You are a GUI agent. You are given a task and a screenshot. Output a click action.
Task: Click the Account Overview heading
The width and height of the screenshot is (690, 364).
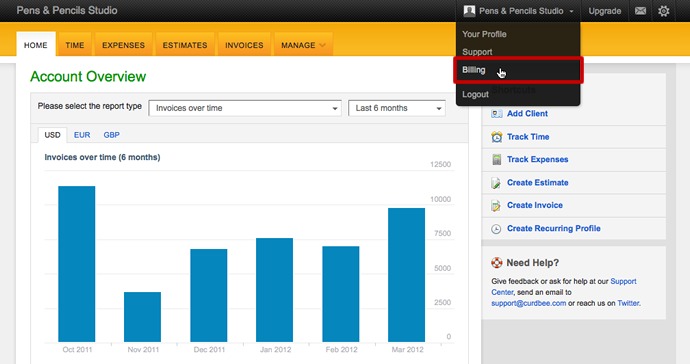click(x=88, y=77)
